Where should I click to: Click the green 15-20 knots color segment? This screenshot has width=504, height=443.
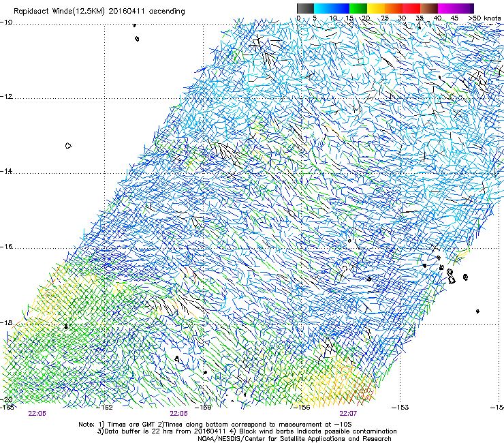[x=358, y=8]
